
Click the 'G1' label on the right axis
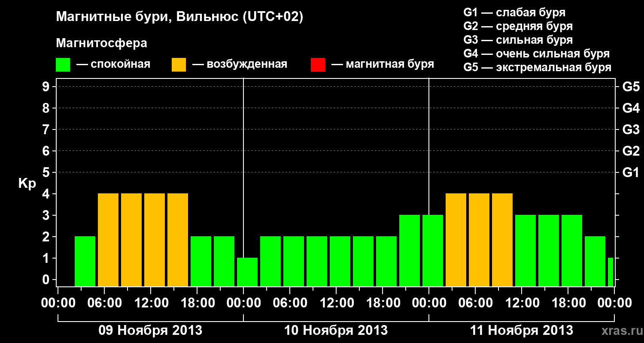(631, 172)
